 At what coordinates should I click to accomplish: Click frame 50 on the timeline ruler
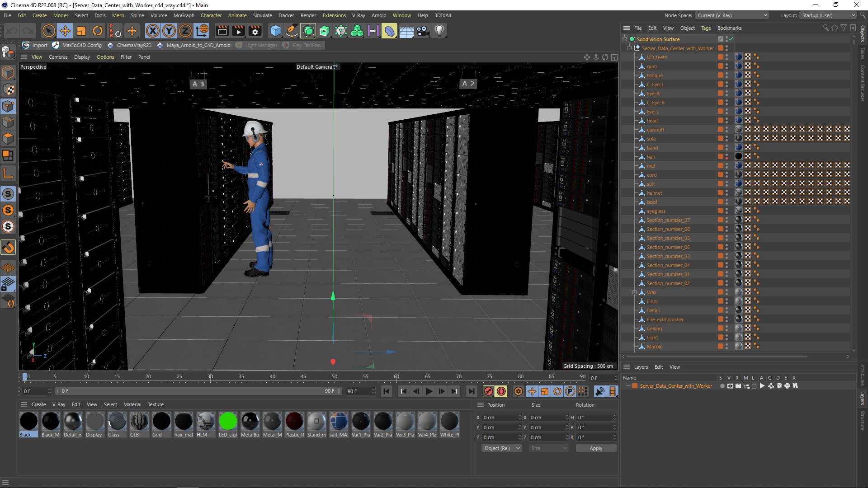334,376
